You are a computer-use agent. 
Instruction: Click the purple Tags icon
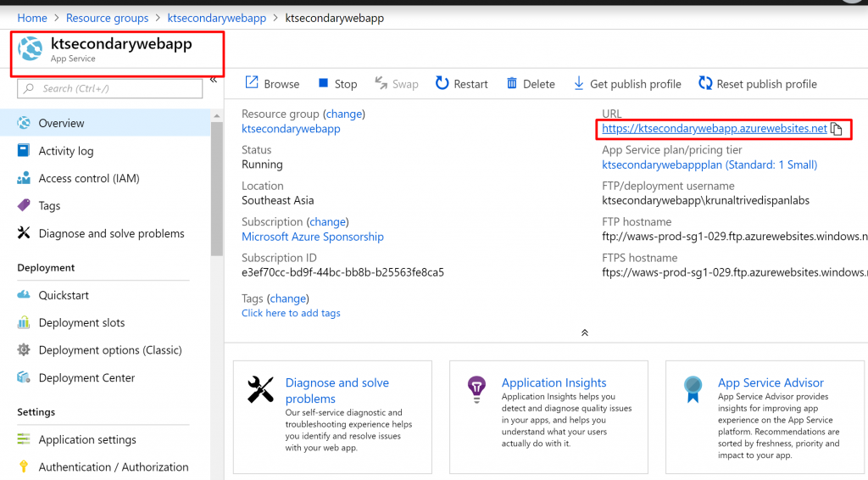(x=24, y=205)
